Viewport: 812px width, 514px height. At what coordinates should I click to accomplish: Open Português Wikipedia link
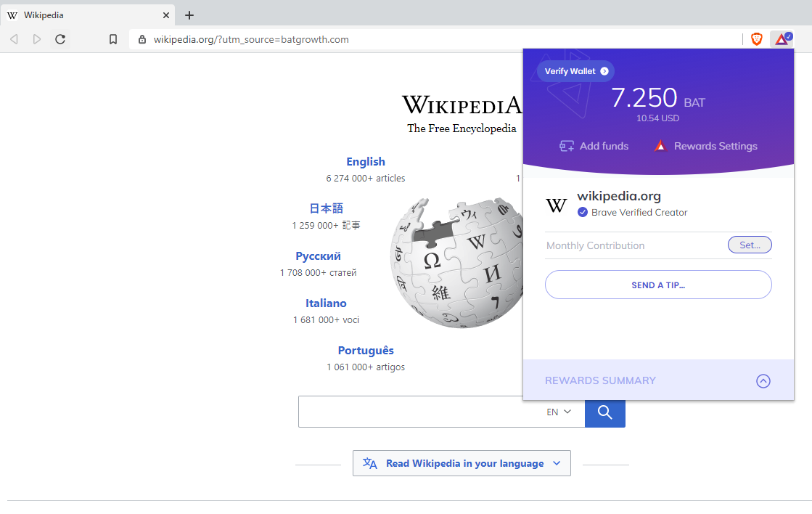pyautogui.click(x=366, y=350)
